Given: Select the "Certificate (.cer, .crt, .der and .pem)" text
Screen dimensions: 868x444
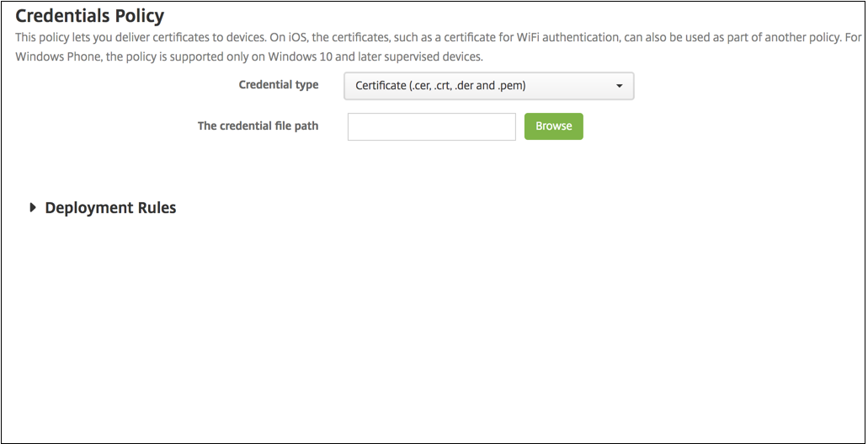Looking at the screenshot, I should tap(440, 86).
